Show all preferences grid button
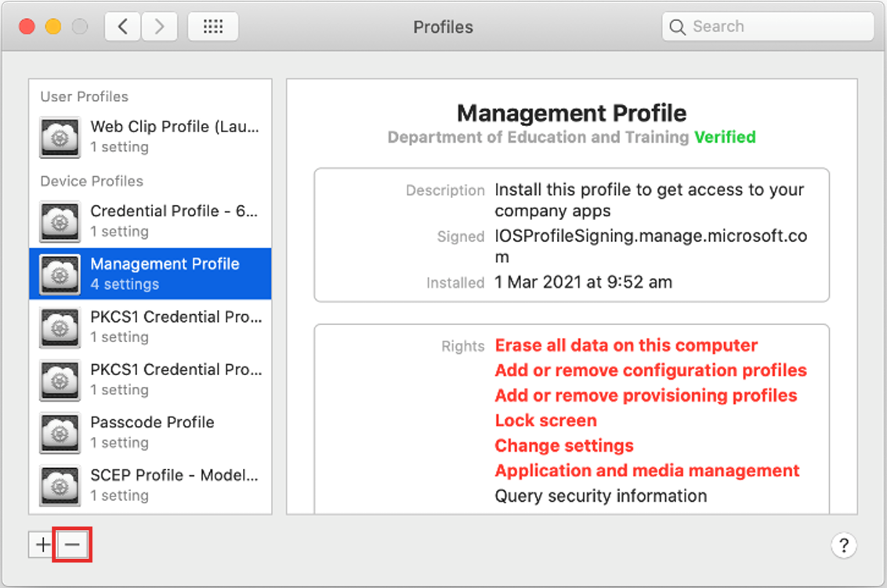The height and width of the screenshot is (588, 887). 212,27
